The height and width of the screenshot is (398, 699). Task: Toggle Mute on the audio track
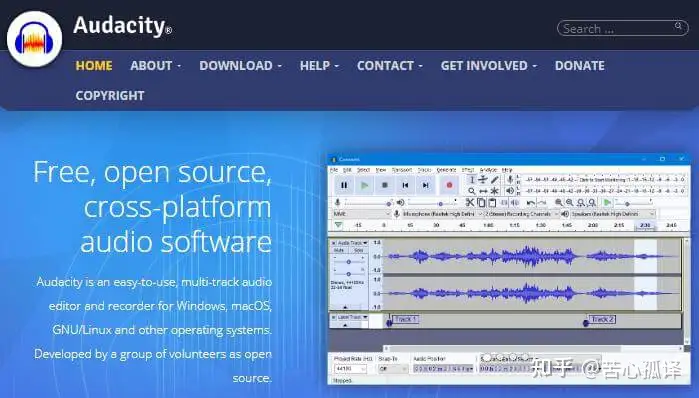pyautogui.click(x=339, y=250)
